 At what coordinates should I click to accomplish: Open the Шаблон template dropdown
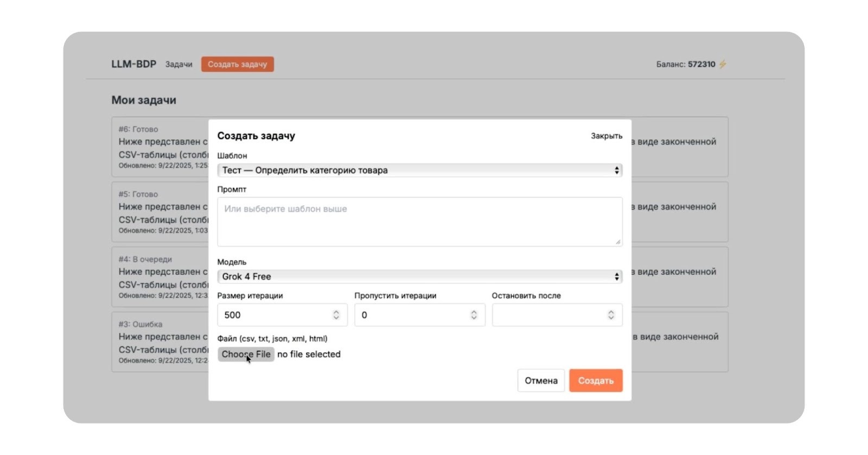tap(419, 170)
